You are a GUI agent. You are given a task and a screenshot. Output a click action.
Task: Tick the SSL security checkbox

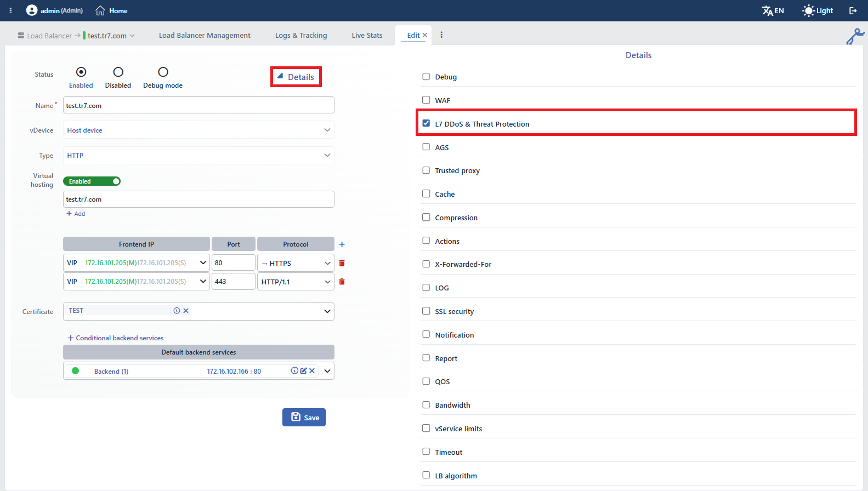[426, 311]
